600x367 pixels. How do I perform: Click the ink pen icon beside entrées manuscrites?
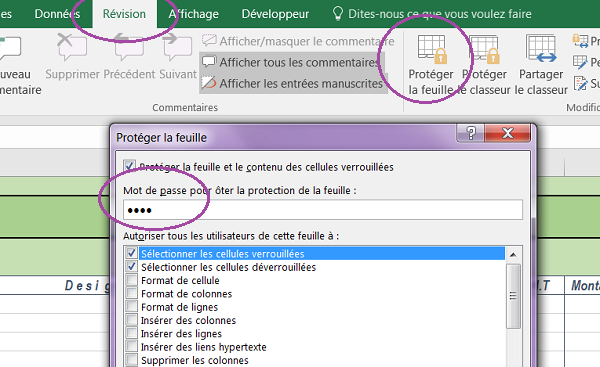209,83
